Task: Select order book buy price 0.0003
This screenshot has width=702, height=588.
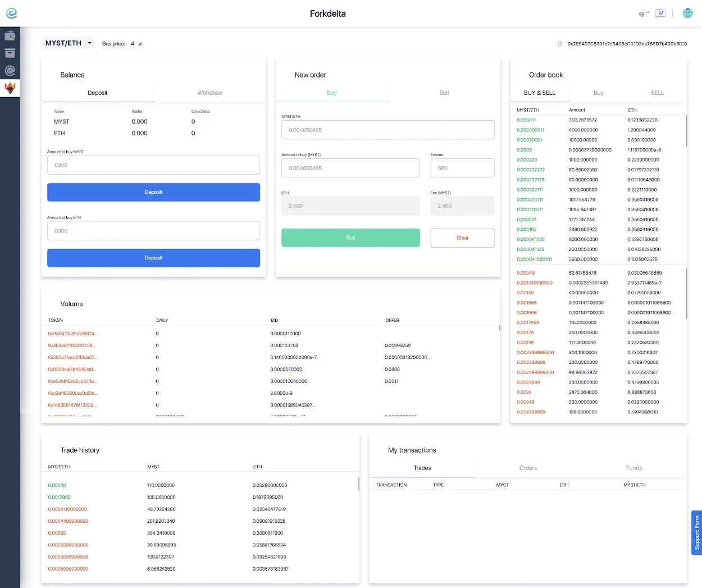Action: pos(524,150)
